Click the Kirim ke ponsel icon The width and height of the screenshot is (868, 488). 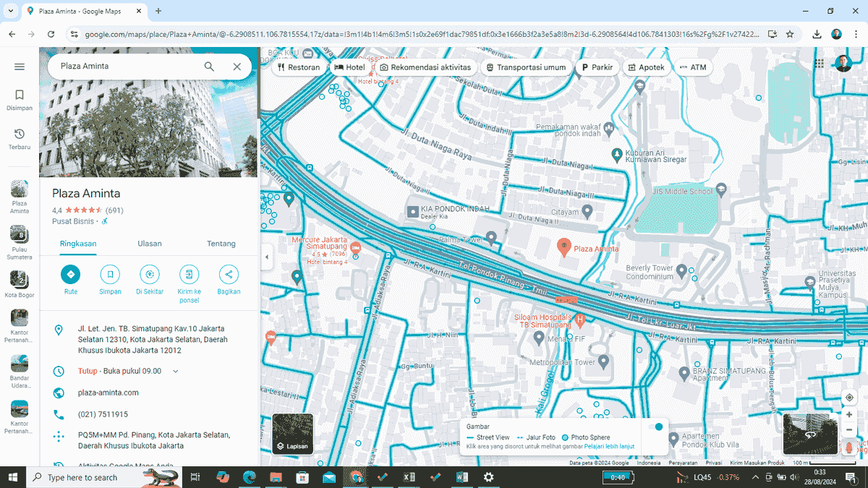189,275
